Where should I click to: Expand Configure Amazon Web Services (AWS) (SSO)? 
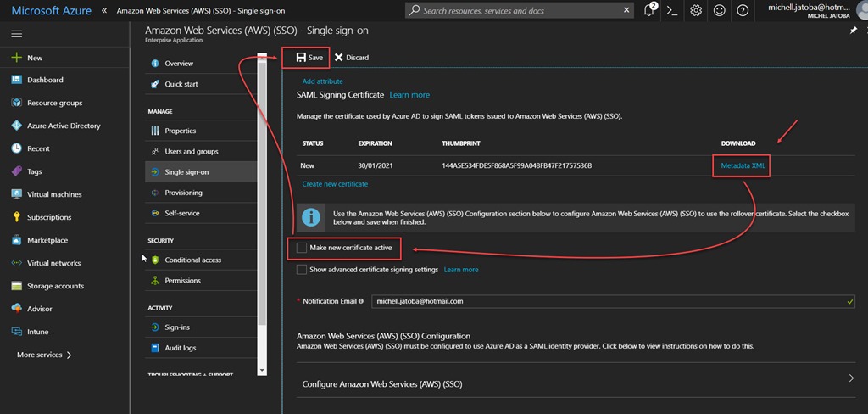click(576, 383)
